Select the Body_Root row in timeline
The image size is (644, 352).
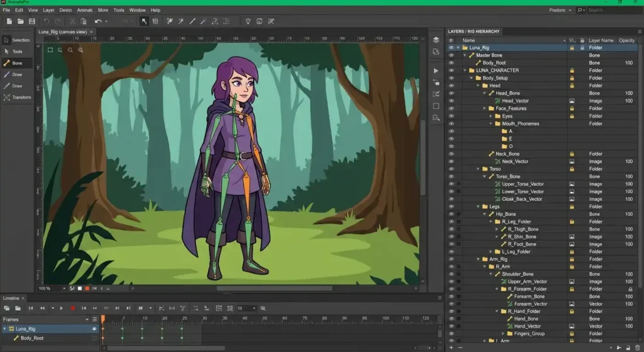49,338
